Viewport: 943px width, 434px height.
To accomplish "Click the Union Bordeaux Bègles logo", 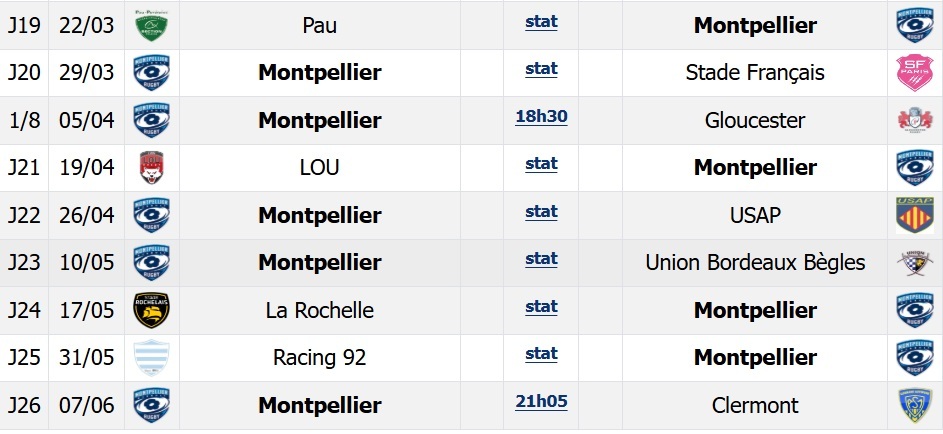I will 914,263.
